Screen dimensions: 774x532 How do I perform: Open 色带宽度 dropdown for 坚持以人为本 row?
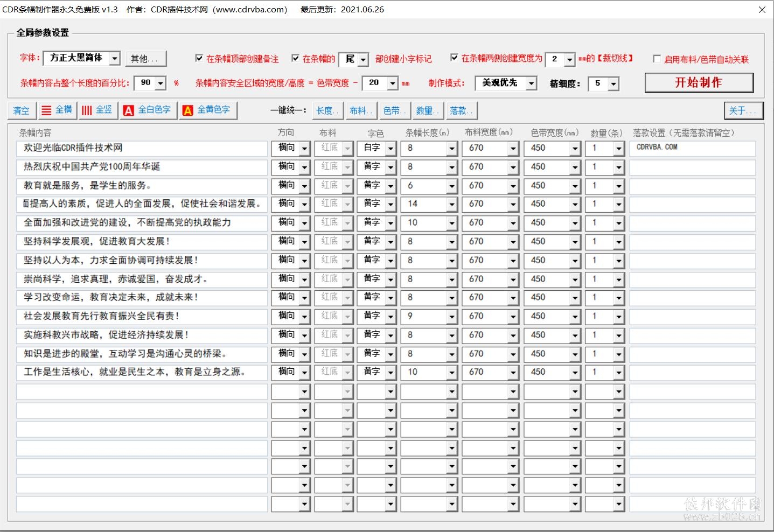575,261
